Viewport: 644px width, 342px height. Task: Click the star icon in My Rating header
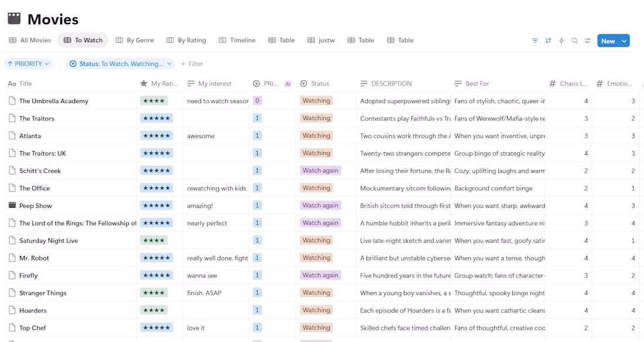tap(144, 83)
